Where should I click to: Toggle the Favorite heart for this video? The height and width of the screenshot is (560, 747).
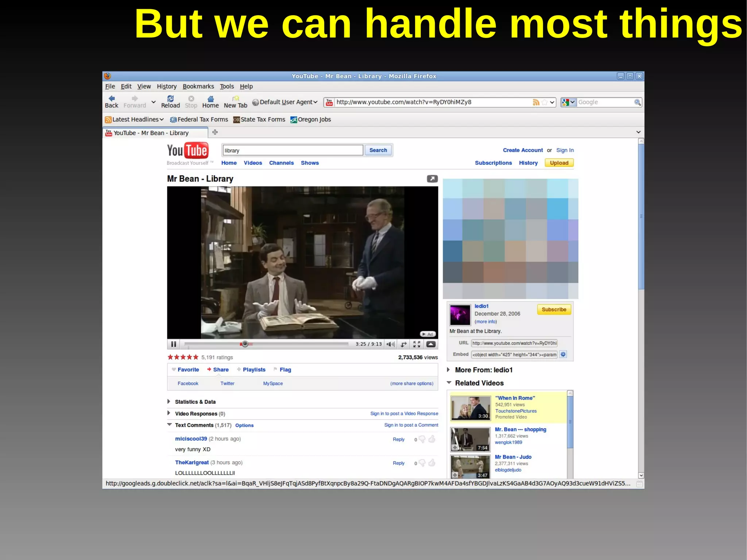tap(174, 370)
